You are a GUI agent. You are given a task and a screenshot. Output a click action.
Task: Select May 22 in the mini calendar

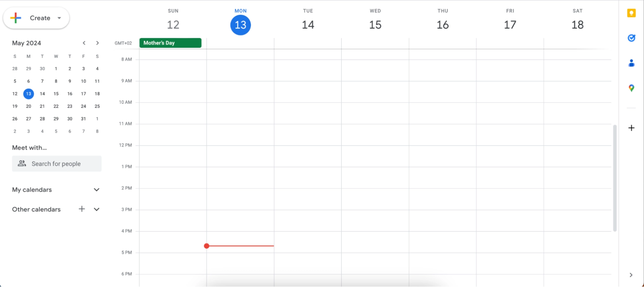pos(56,106)
